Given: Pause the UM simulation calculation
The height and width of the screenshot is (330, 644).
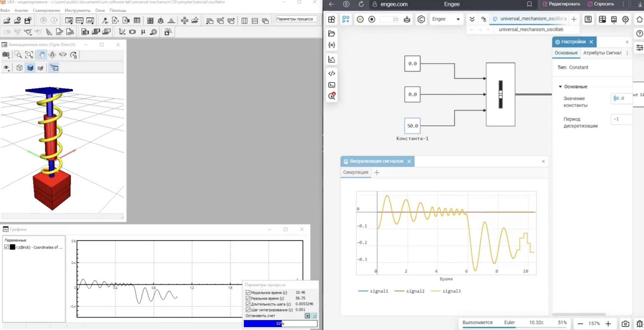Looking at the screenshot, I should point(307,316).
